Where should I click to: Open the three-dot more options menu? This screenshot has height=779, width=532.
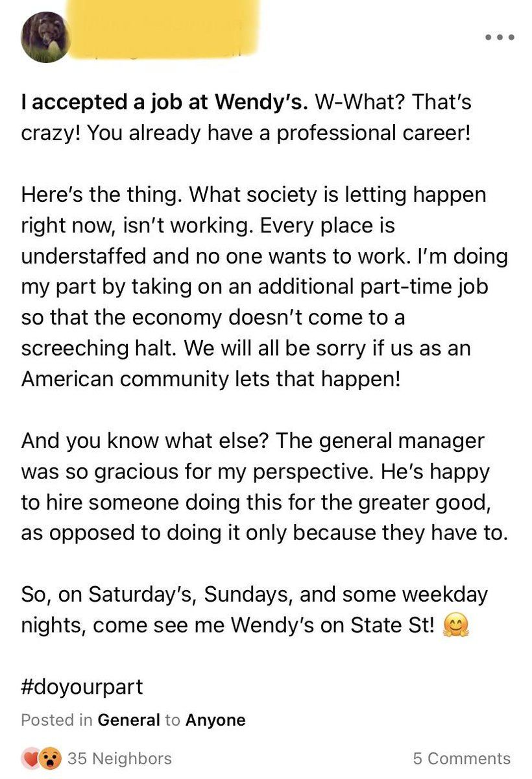coord(500,37)
